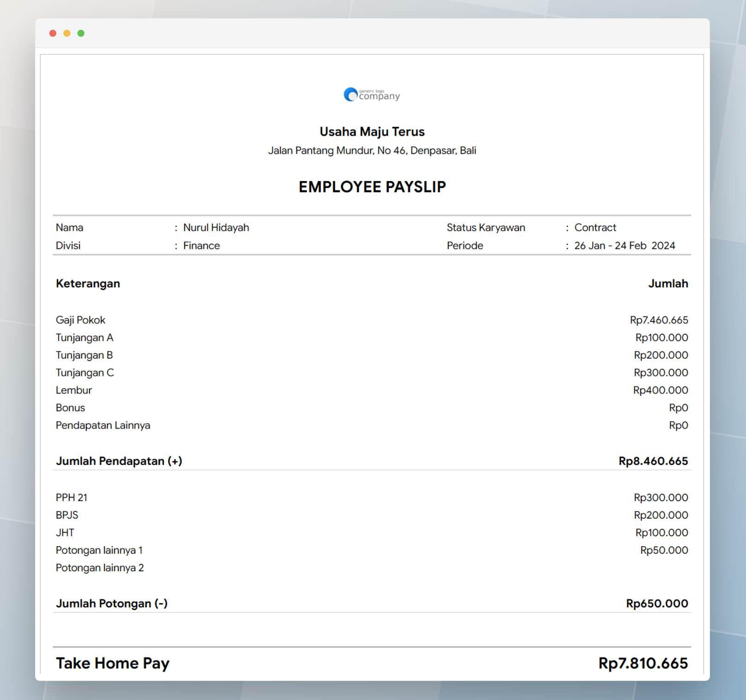The width and height of the screenshot is (746, 700).
Task: Click the Take Home Pay label
Action: tap(113, 663)
